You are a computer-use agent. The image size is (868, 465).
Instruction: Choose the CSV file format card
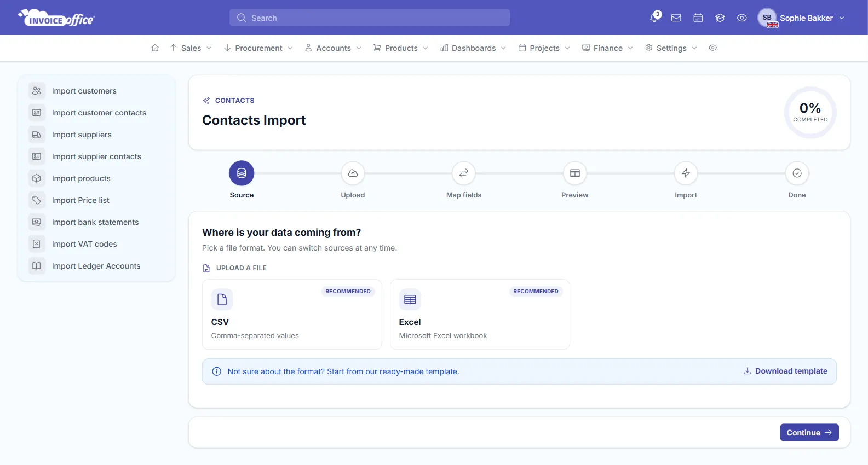pyautogui.click(x=292, y=315)
